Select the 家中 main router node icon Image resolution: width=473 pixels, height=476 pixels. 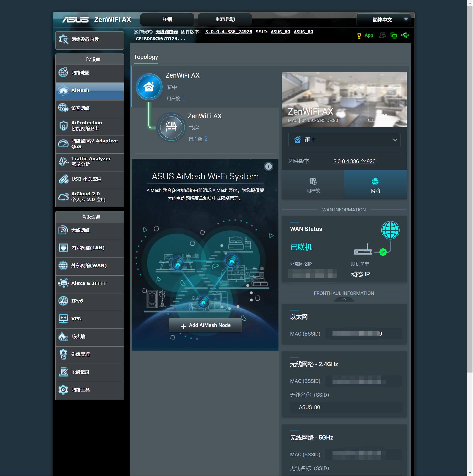pos(149,87)
